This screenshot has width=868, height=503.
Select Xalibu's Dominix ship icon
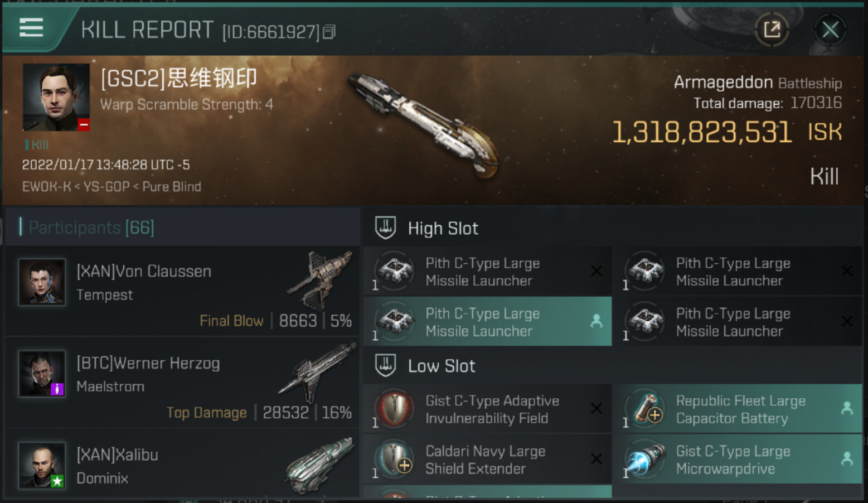pos(319,465)
